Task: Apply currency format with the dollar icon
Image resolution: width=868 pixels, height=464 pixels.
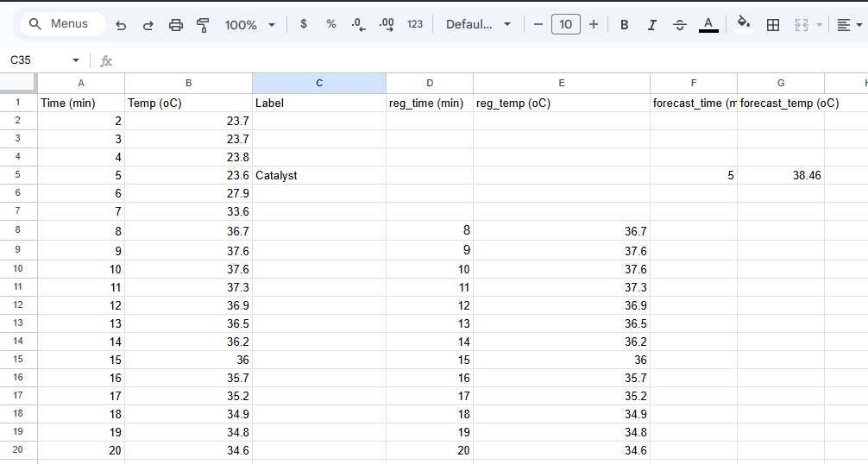Action: tap(304, 24)
